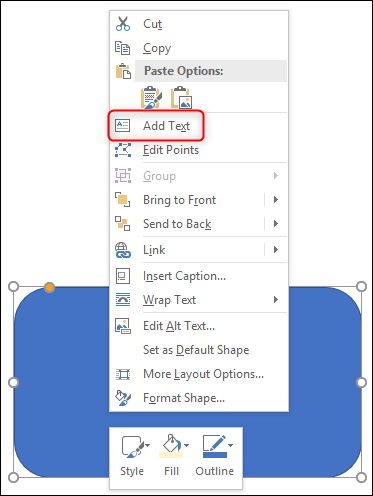The height and width of the screenshot is (496, 373).
Task: Click the right-middle sizing handle of shape
Action: coord(361,382)
